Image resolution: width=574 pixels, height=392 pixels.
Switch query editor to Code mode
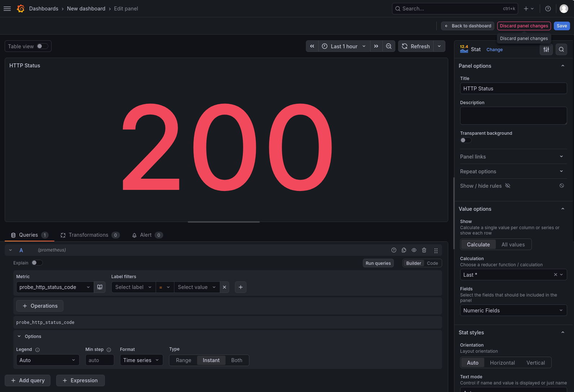coord(432,263)
